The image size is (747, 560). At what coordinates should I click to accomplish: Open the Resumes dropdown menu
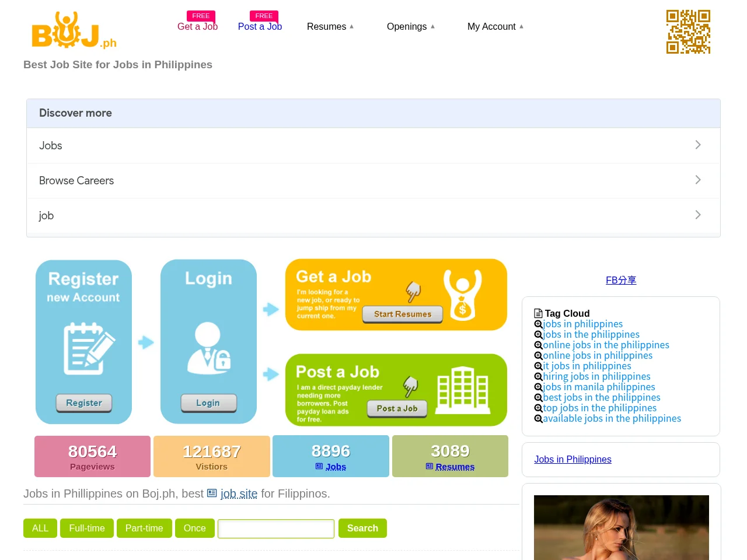330,27
